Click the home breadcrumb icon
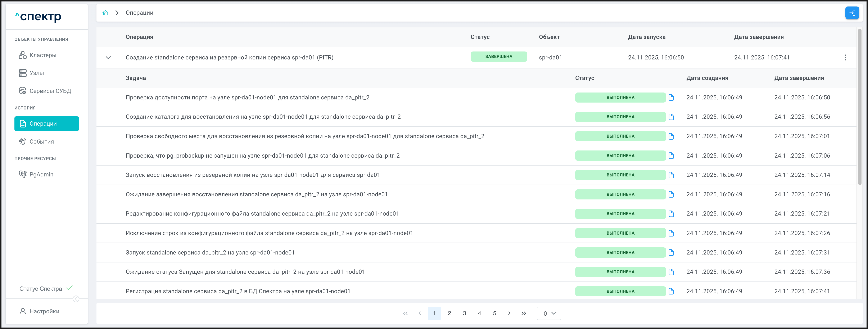The width and height of the screenshot is (868, 329). coord(105,13)
